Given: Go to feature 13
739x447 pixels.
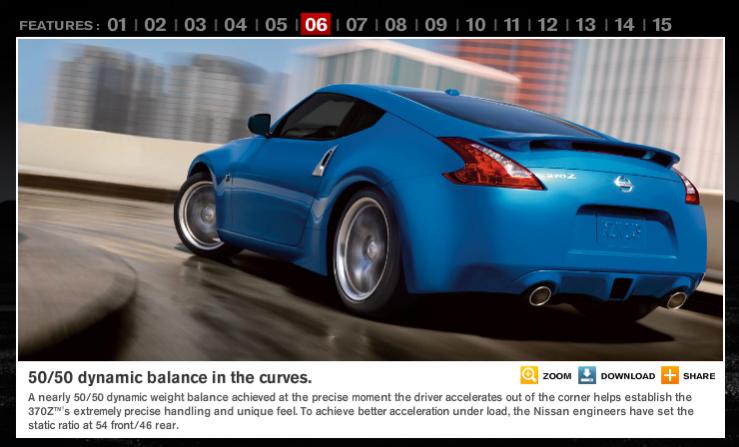Looking at the screenshot, I should tap(586, 25).
